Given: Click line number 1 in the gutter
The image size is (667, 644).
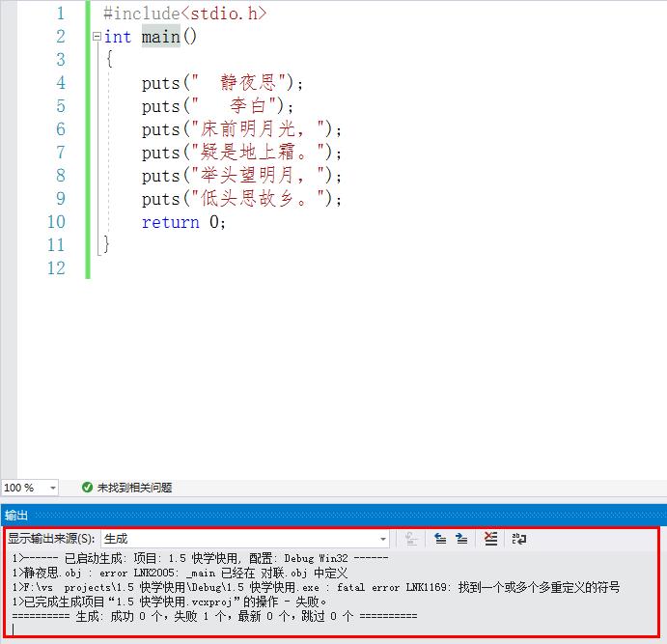Looking at the screenshot, I should tap(61, 14).
